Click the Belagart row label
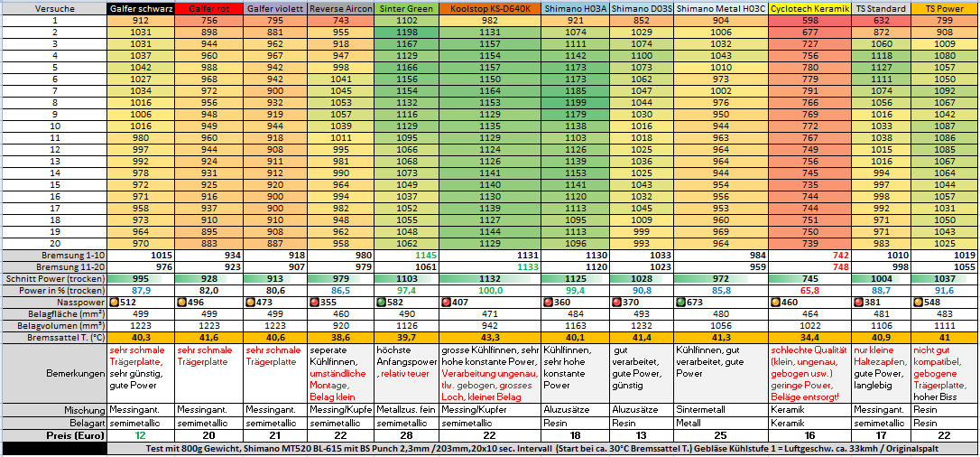980x457 pixels. tap(54, 423)
